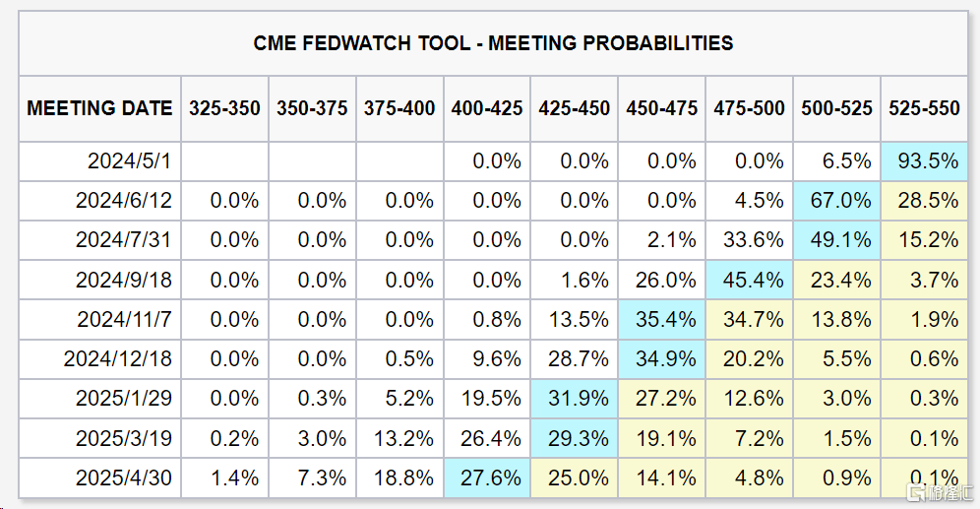Select the blue 67.0% probability cell
The height and width of the screenshot is (509, 980).
[837, 201]
